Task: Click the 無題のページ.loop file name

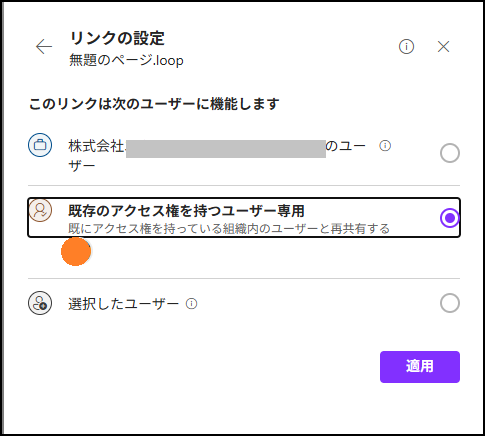Action: [126, 60]
